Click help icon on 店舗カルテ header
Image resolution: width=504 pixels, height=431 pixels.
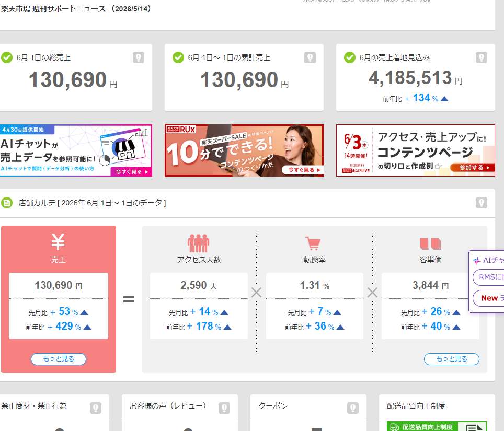481,203
